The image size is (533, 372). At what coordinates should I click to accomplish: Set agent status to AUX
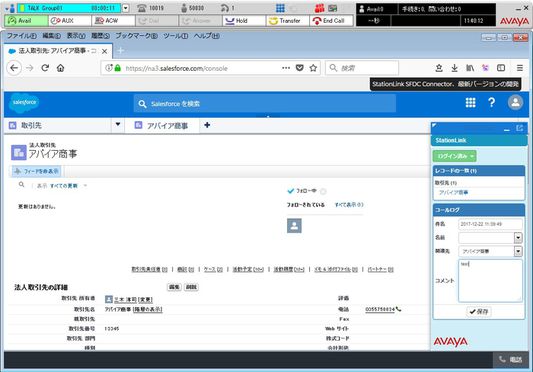point(70,21)
